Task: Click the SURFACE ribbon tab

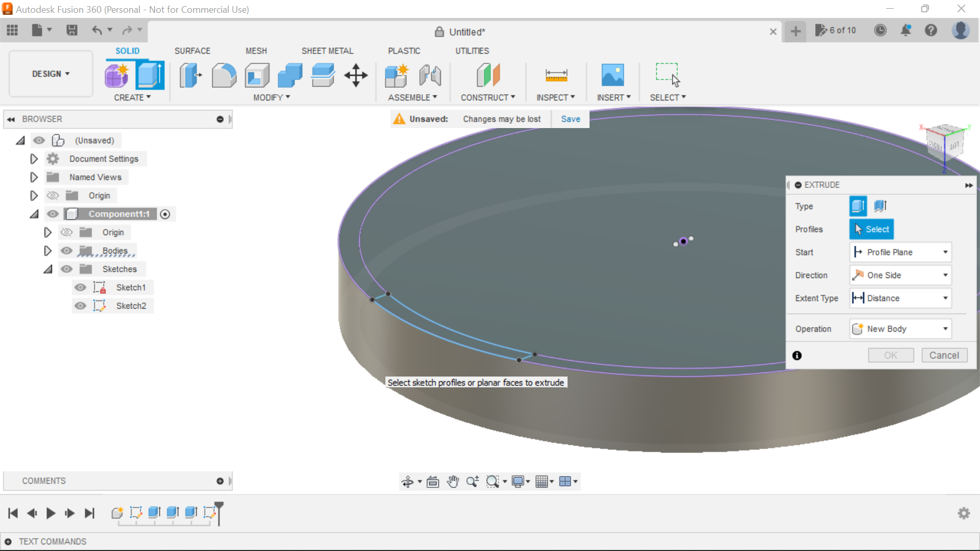Action: pos(192,51)
